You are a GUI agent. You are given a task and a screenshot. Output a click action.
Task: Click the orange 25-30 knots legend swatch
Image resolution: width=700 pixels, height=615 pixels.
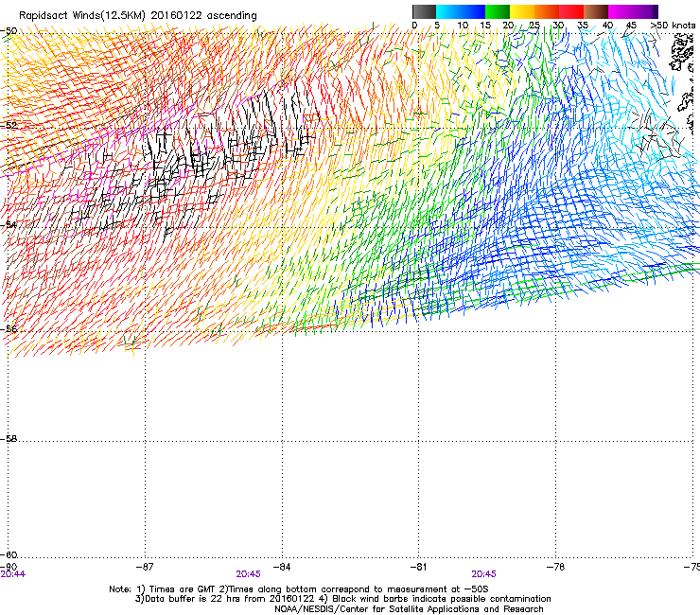[x=547, y=11]
